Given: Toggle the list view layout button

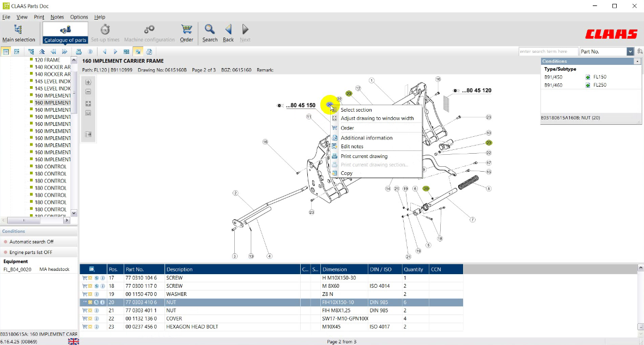Looking at the screenshot, I should pyautogui.click(x=6, y=52).
